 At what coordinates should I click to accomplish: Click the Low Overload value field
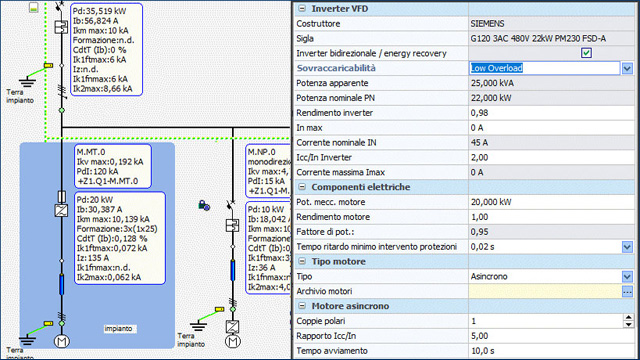click(544, 68)
